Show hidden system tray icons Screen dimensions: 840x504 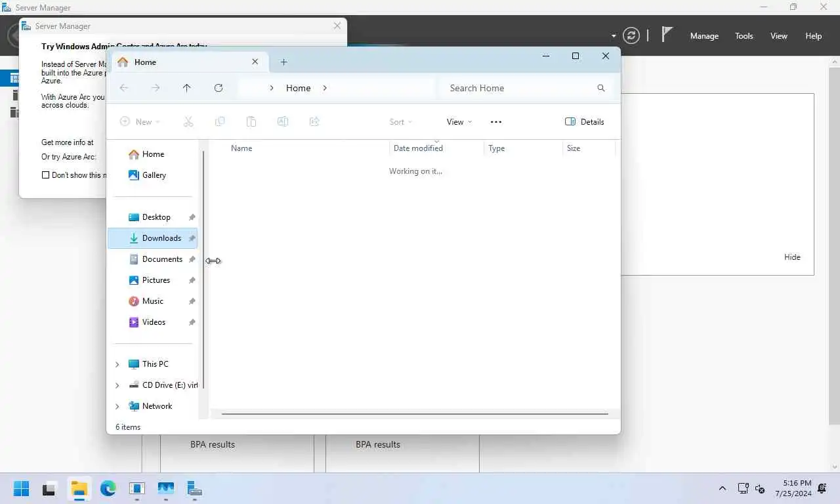(x=723, y=488)
